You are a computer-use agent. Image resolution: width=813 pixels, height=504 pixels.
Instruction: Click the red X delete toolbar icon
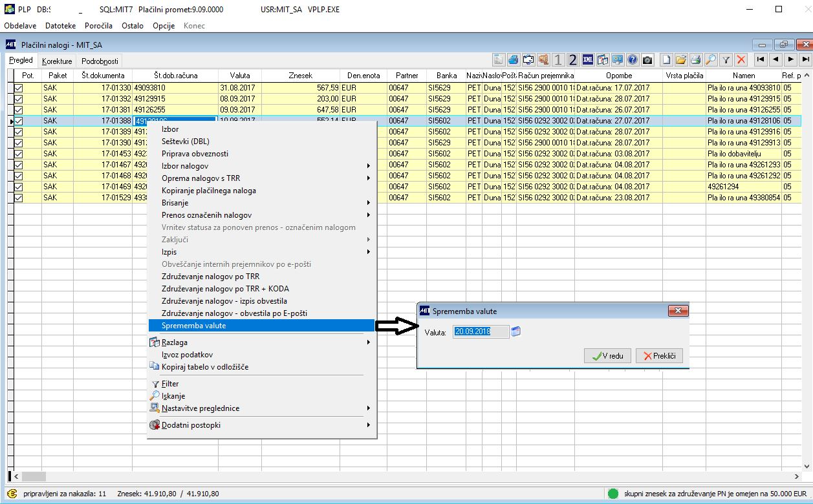(741, 59)
